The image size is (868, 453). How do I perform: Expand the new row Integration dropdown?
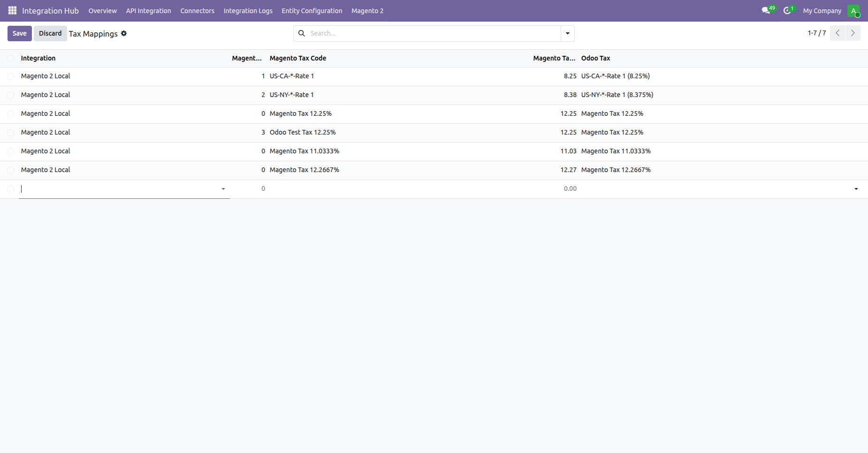223,189
